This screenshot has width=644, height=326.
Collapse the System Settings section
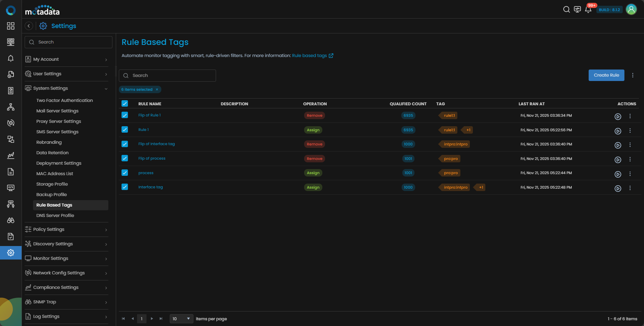click(66, 88)
